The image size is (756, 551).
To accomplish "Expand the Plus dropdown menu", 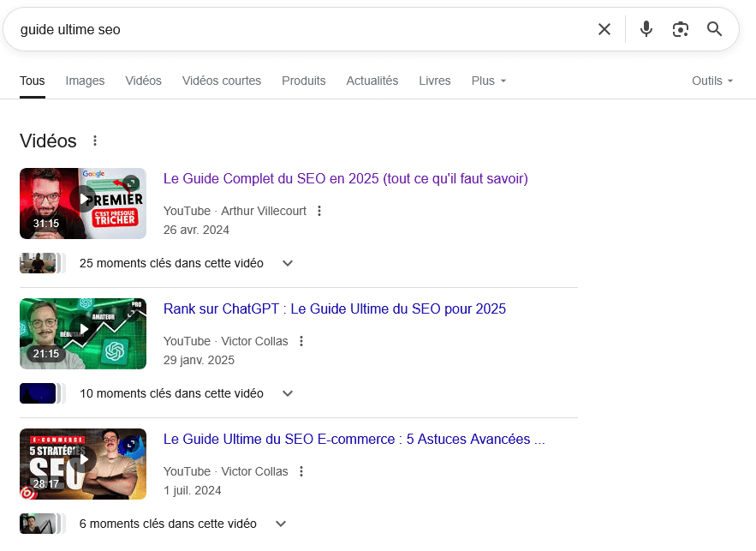I will click(489, 81).
